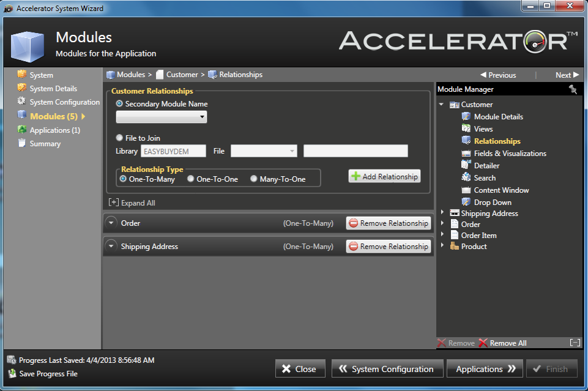Open System Configuration sidebar step
Image resolution: width=588 pixels, height=391 pixels.
[x=64, y=102]
